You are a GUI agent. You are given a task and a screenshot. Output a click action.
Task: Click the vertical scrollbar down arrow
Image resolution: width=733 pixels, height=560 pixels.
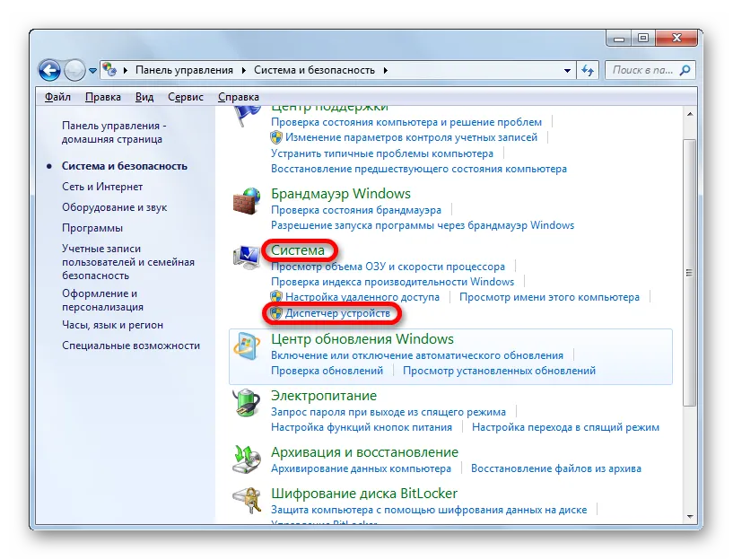(x=690, y=517)
